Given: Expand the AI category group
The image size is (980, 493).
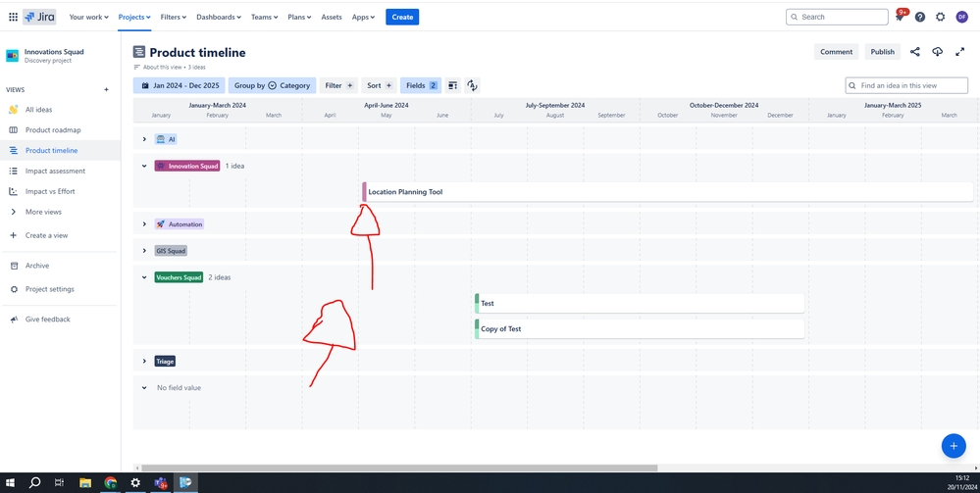Looking at the screenshot, I should point(144,139).
